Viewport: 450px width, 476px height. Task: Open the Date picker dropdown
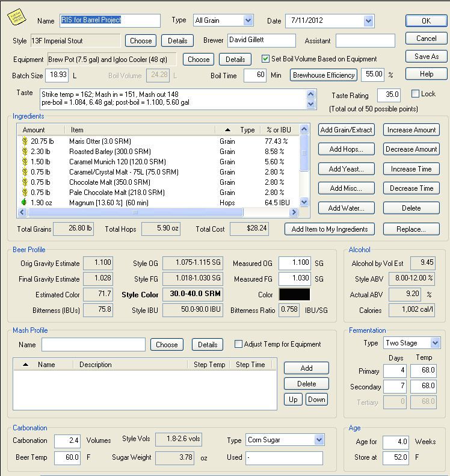point(368,21)
